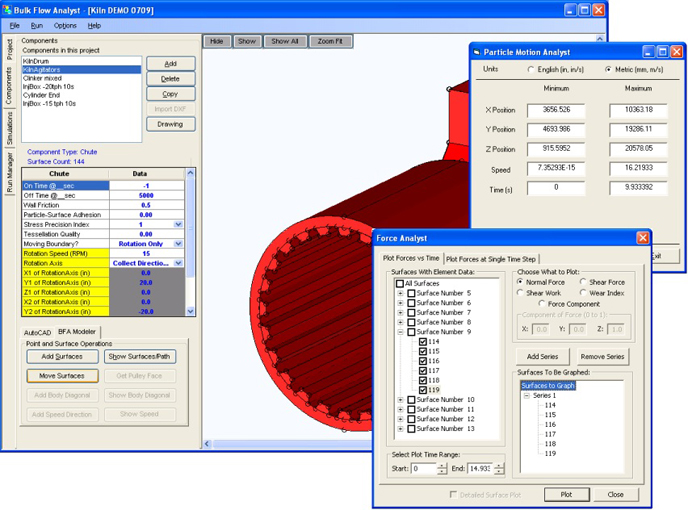Screen dimensions: 688x510
Task: Enable the All Surfaces checkbox
Action: 400,284
